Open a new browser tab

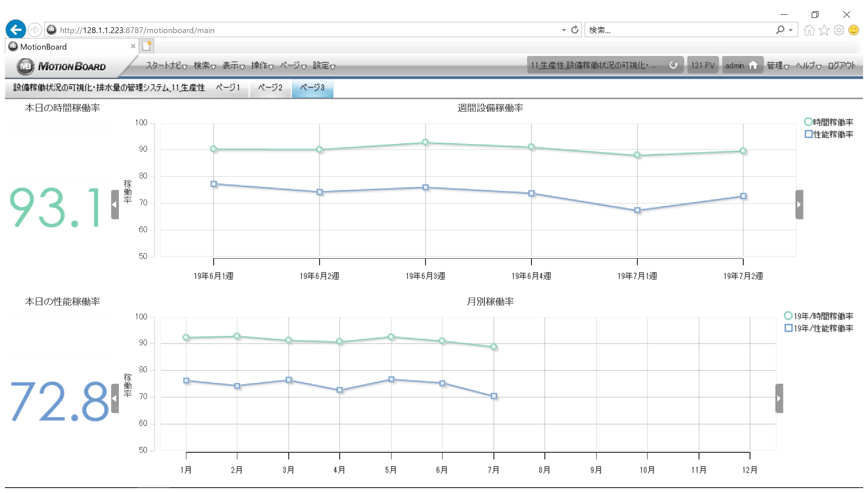(x=147, y=46)
